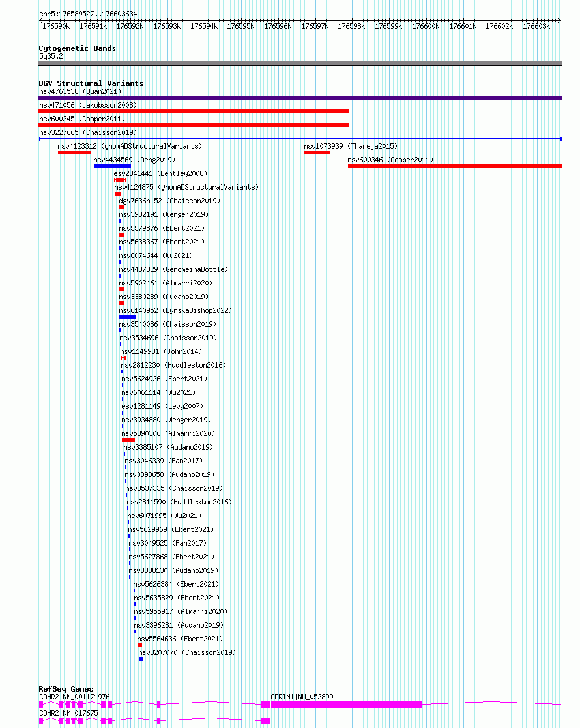This screenshot has width=580, height=728.
Task: Click the 176596k ruler mark
Action: click(x=278, y=27)
